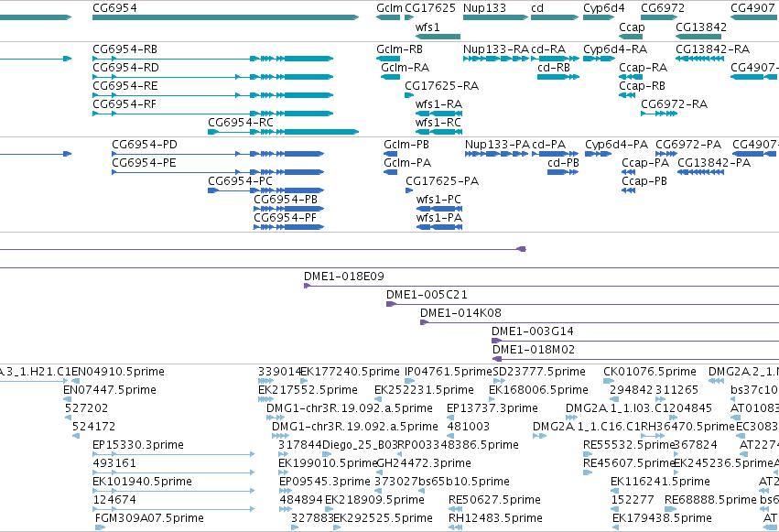Select protein label wfs1-PC
Image resolution: width=779 pixels, height=532 pixels.
(438, 200)
